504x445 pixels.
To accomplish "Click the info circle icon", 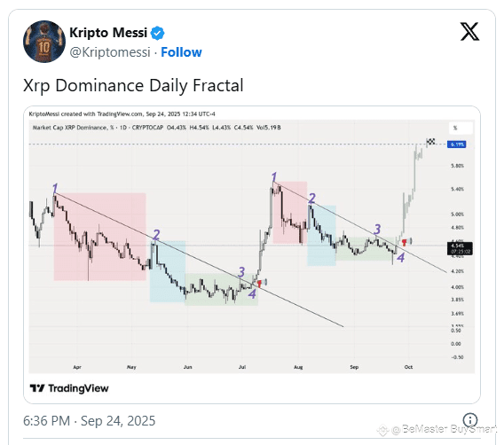I will coord(470,420).
